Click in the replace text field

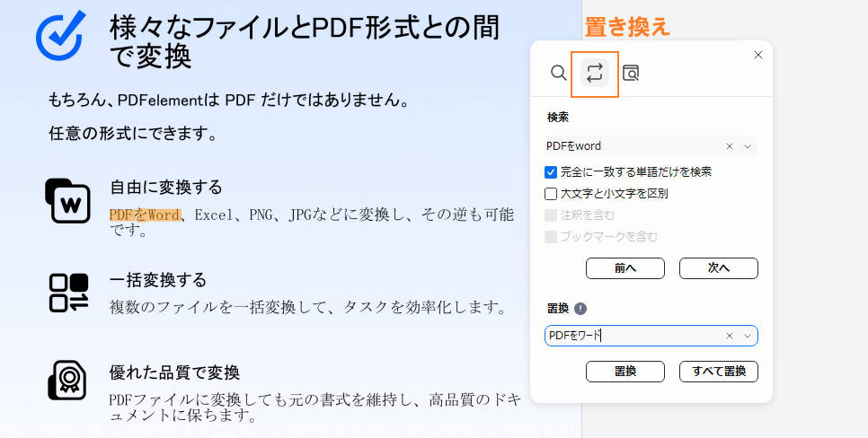click(x=633, y=336)
